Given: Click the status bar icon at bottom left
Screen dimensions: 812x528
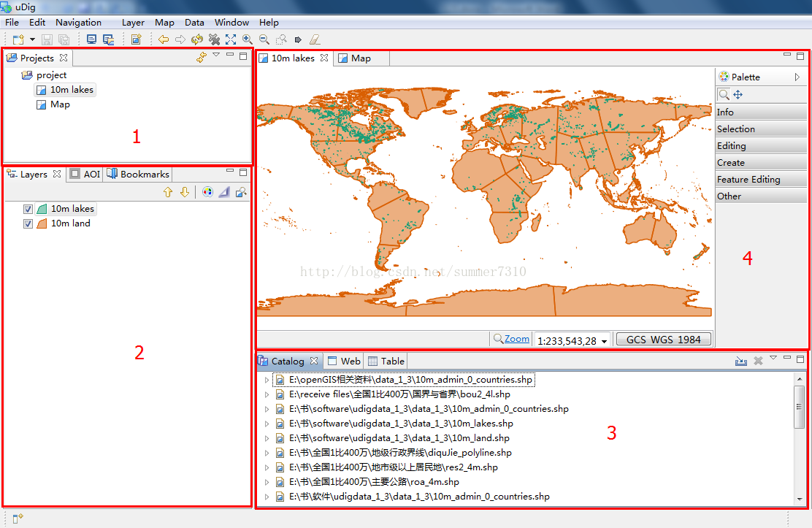Looking at the screenshot, I should coord(18,519).
